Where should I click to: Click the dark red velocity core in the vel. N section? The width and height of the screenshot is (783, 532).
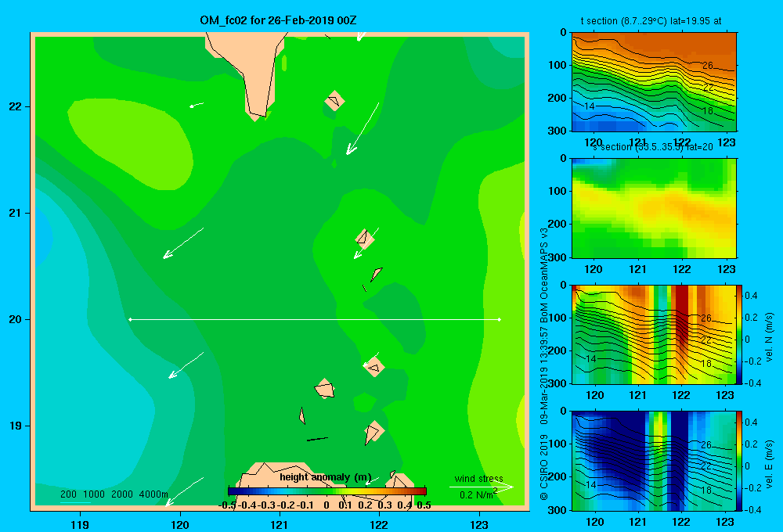[681, 315]
